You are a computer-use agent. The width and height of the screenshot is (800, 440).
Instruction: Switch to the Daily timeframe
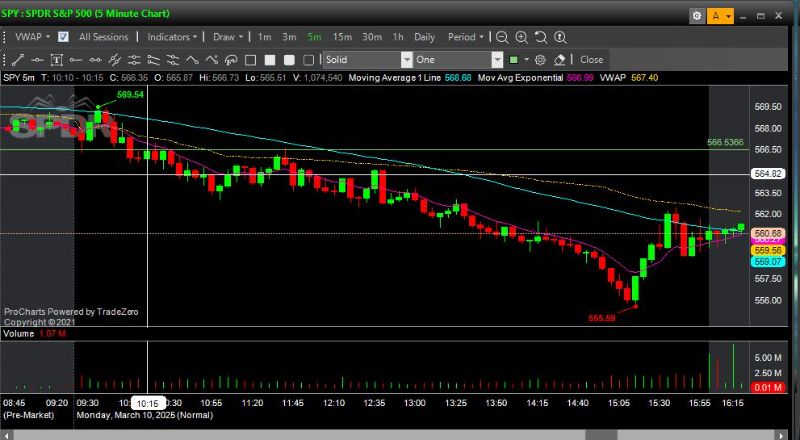coord(424,37)
